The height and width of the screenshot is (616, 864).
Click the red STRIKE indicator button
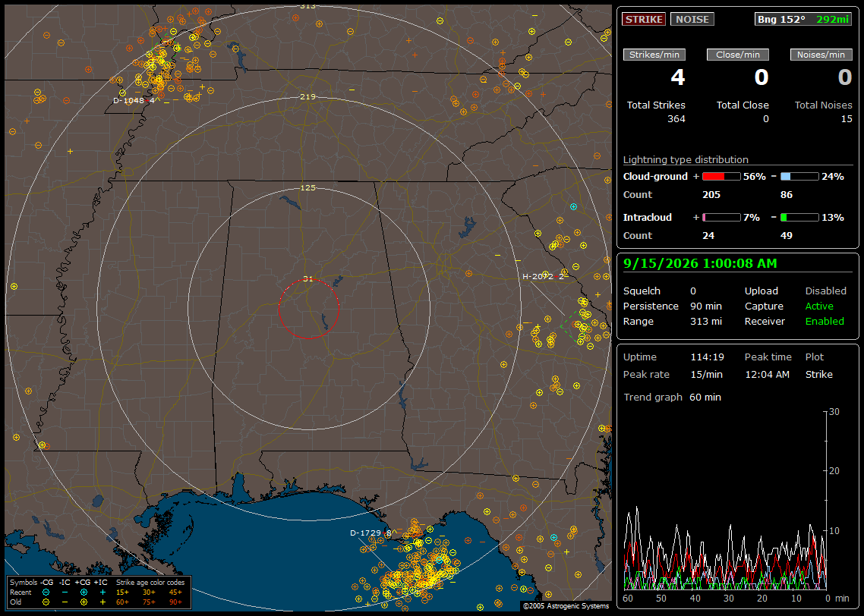tap(644, 19)
